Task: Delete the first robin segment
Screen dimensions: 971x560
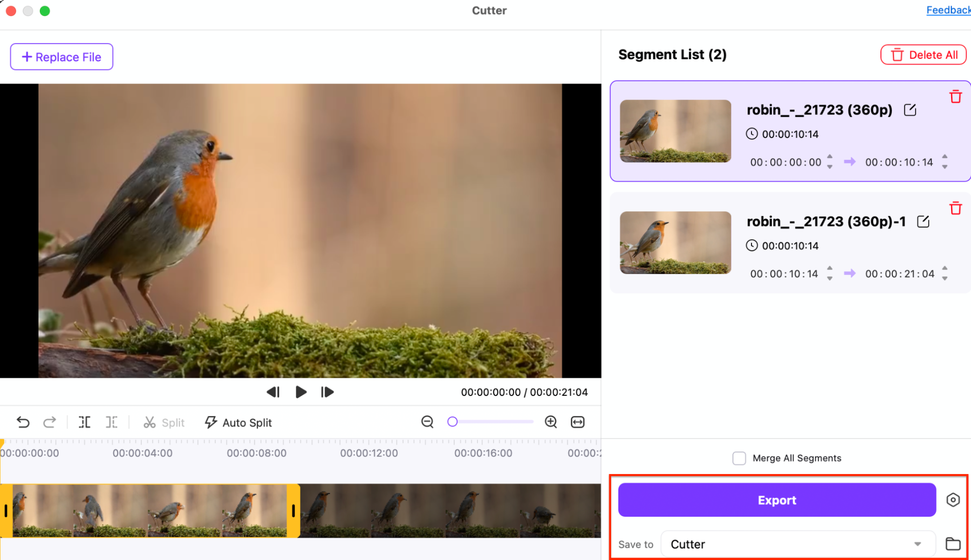Action: 955,97
